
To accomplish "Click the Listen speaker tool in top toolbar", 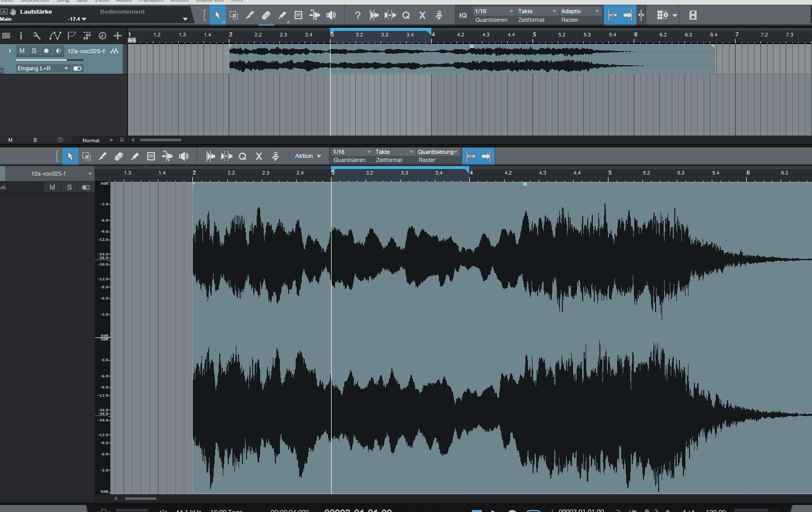I will pyautogui.click(x=331, y=15).
